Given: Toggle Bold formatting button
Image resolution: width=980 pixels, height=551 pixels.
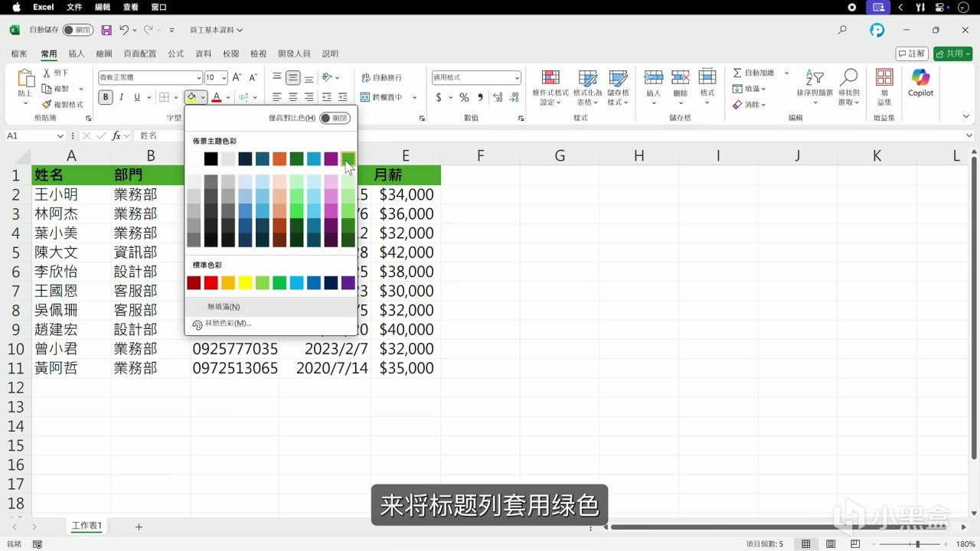Looking at the screenshot, I should (106, 97).
